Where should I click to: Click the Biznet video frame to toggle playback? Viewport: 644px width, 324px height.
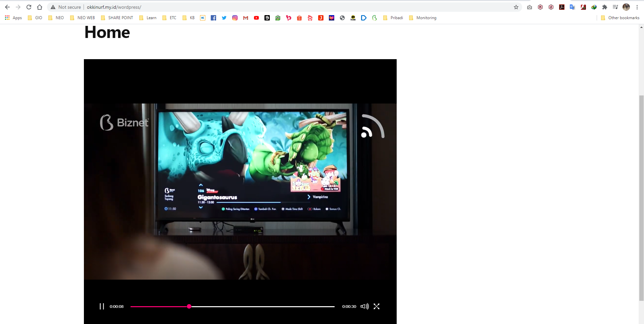[240, 192]
